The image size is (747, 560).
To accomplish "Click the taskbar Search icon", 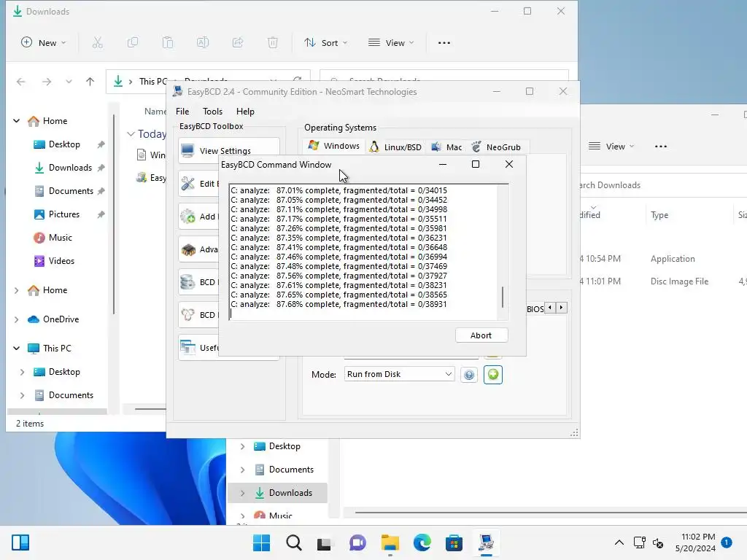I will point(294,542).
